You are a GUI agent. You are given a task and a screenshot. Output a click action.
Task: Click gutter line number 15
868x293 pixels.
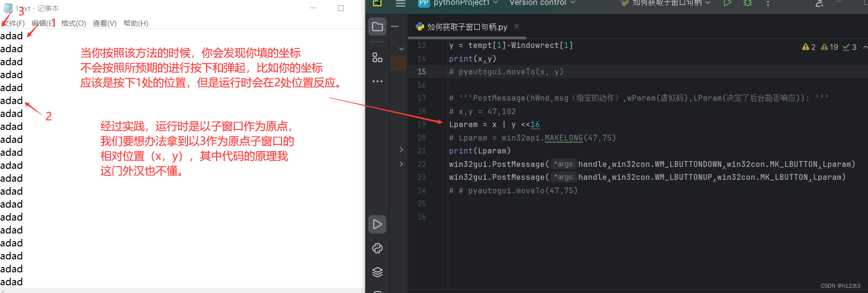click(421, 71)
